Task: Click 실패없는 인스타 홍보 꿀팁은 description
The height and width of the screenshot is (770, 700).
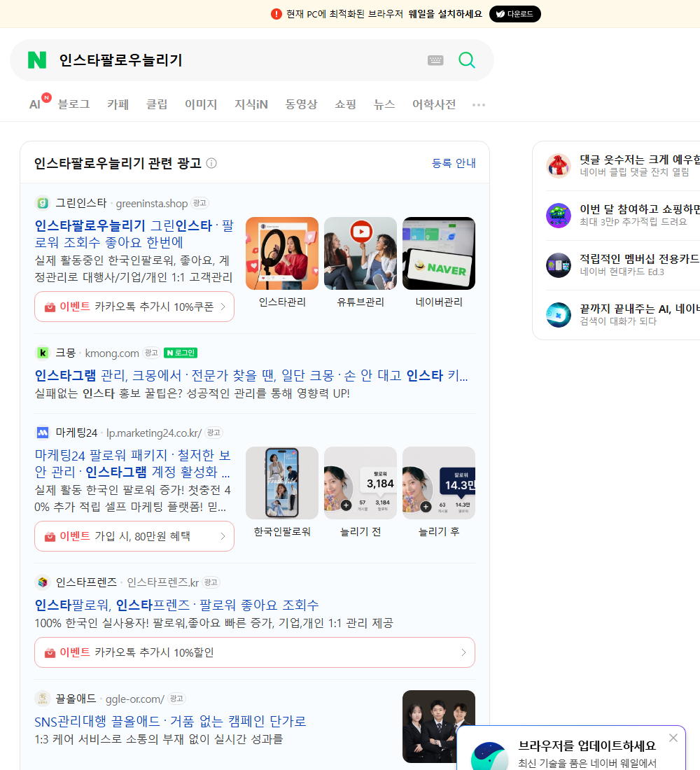Action: click(x=192, y=393)
